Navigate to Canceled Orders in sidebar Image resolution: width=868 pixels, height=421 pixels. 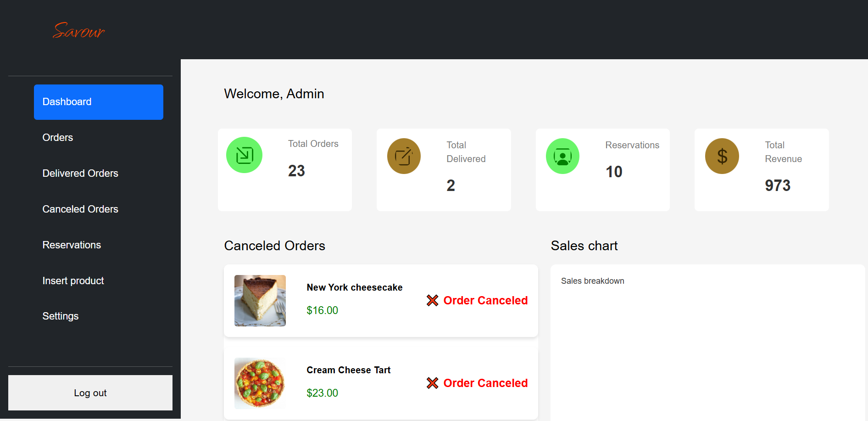(80, 209)
